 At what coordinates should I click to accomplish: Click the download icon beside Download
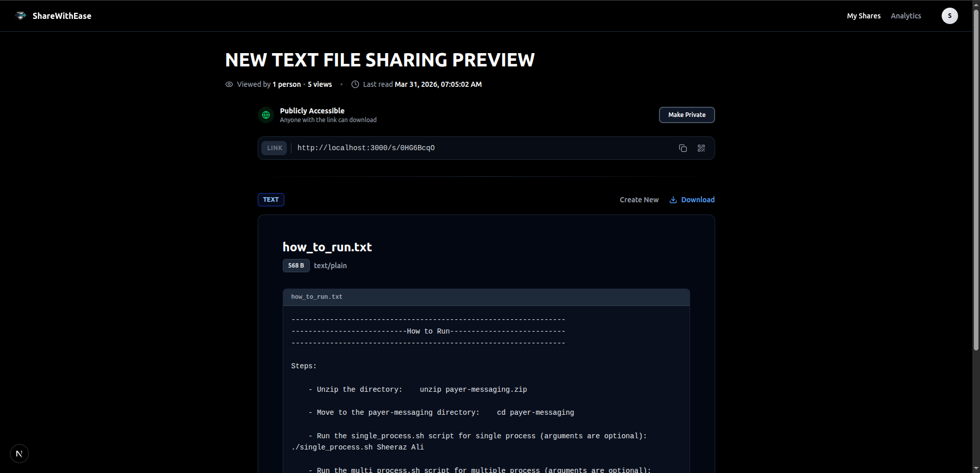tap(672, 200)
